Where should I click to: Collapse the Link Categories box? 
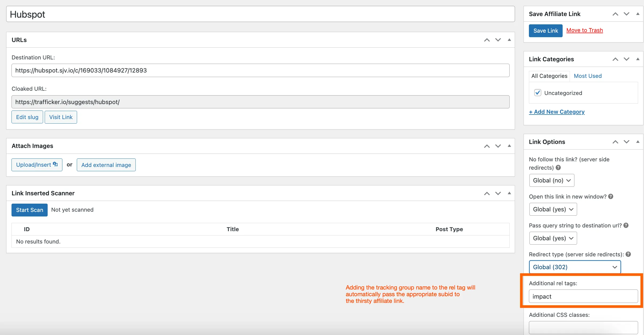pyautogui.click(x=638, y=59)
